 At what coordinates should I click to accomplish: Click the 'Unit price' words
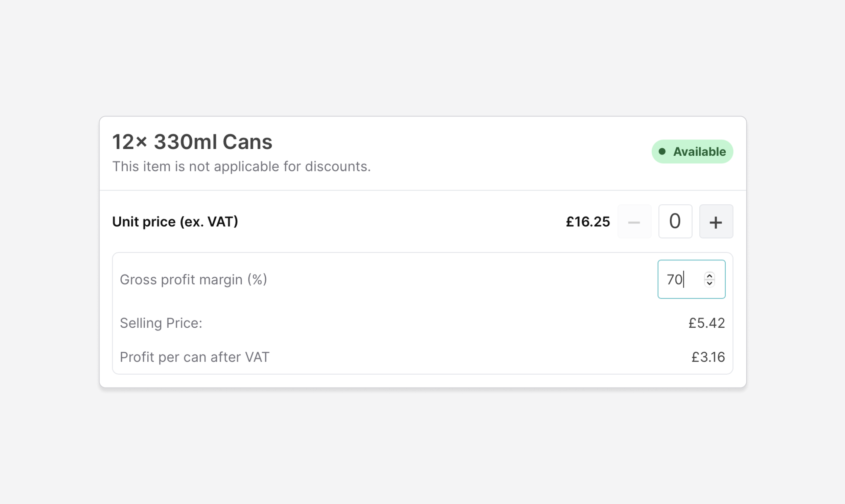144,222
